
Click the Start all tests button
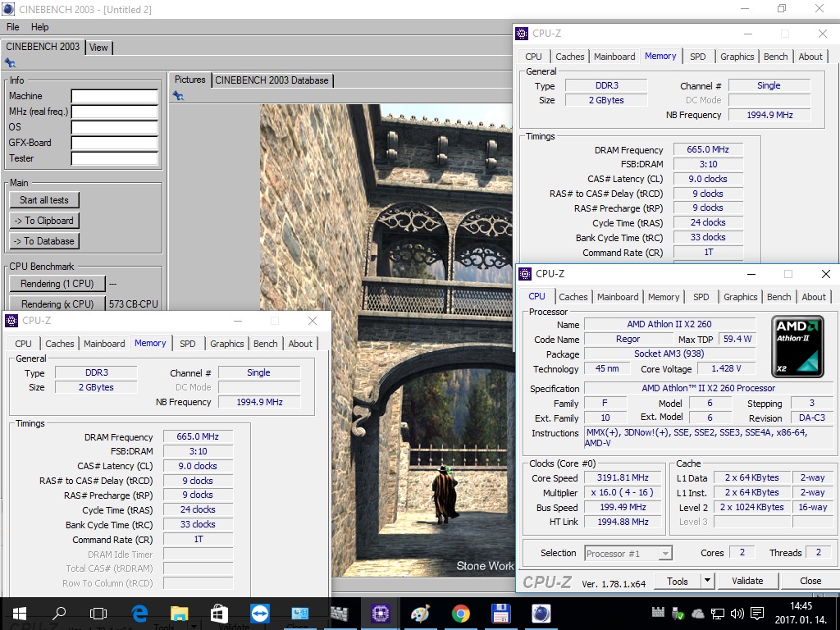(x=44, y=200)
